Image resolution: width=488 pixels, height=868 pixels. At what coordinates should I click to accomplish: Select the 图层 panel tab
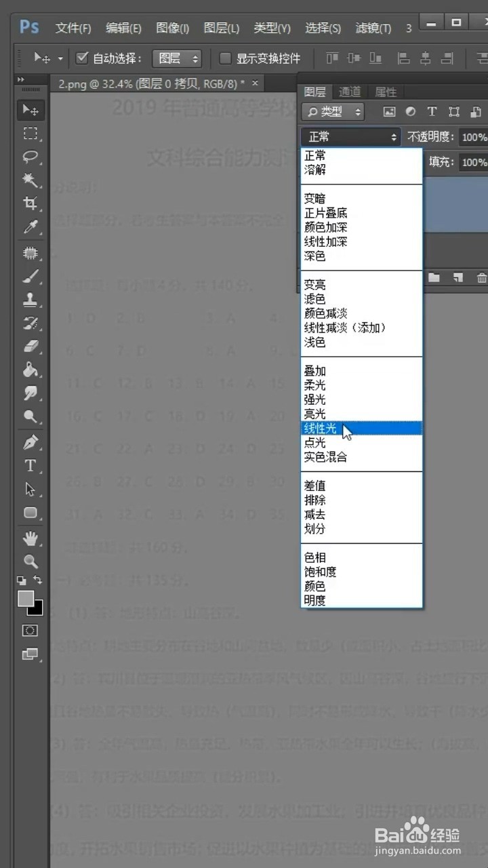314,92
